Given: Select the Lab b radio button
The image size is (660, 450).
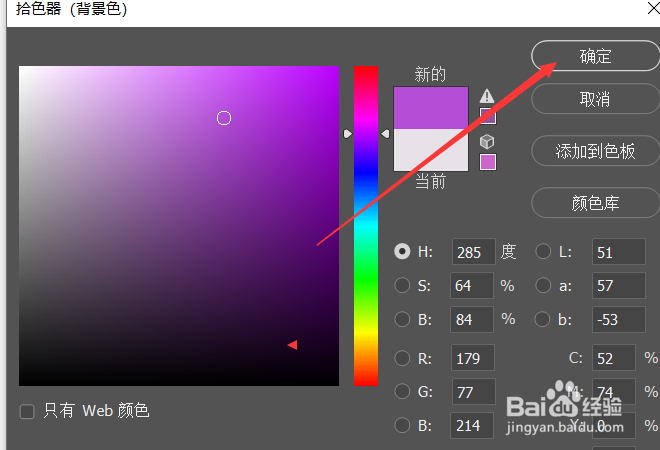Looking at the screenshot, I should (x=542, y=319).
